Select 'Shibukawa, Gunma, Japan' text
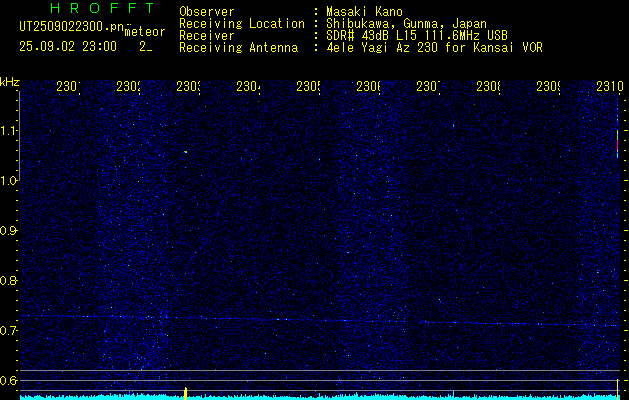629x400 pixels. click(x=406, y=24)
